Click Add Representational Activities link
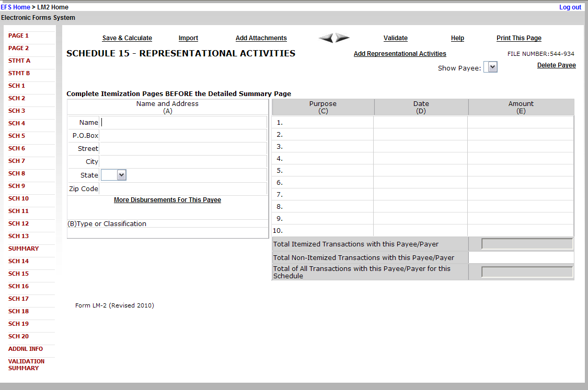 point(400,54)
